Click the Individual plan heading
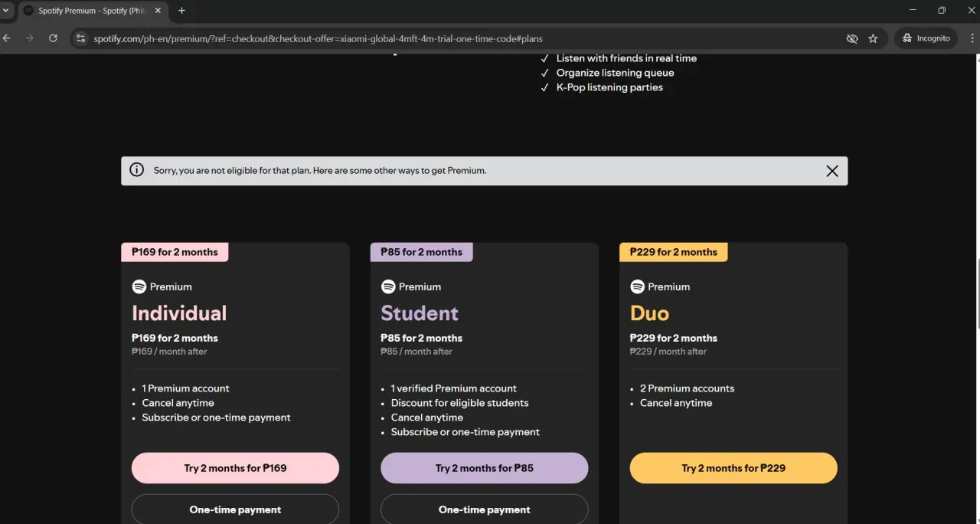This screenshot has height=524, width=980. (x=179, y=313)
